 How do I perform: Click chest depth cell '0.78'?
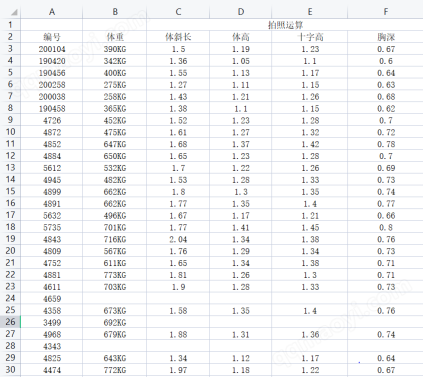pyautogui.click(x=385, y=144)
